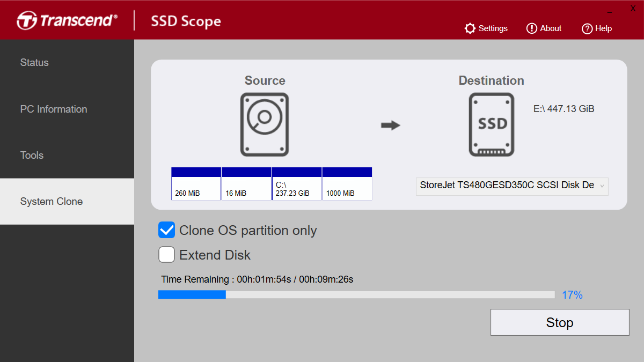Open the PC Information tab
The image size is (644, 362).
point(67,109)
